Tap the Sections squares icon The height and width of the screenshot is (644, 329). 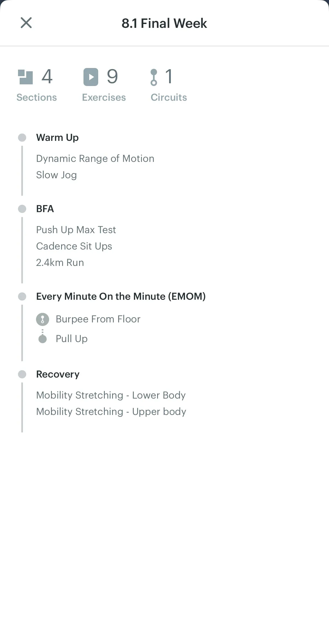click(x=25, y=77)
